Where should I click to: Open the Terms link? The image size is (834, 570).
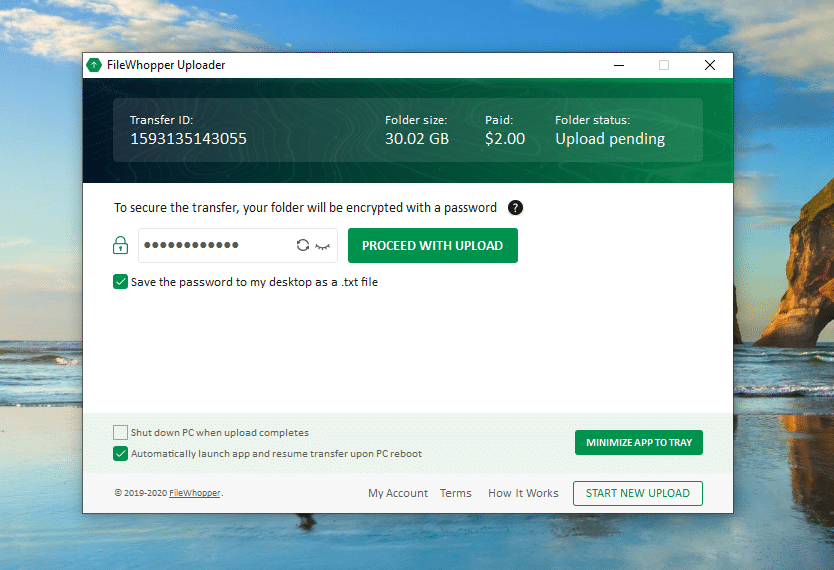[456, 493]
